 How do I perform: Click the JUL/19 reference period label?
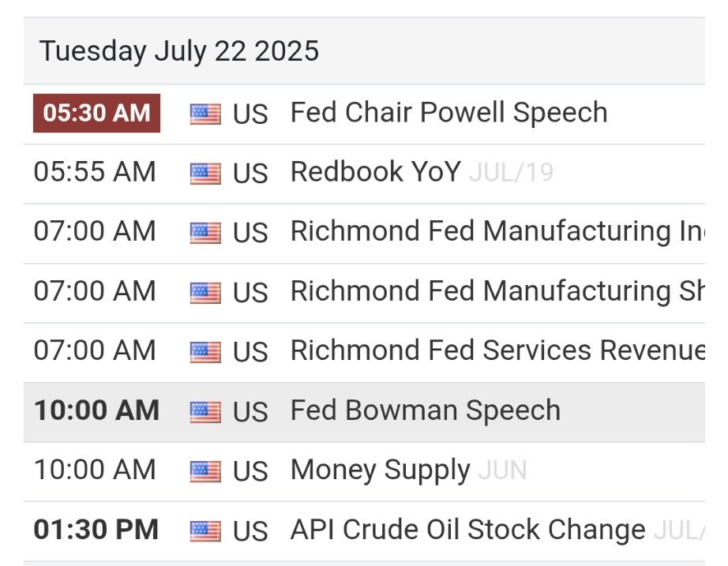pos(511,173)
